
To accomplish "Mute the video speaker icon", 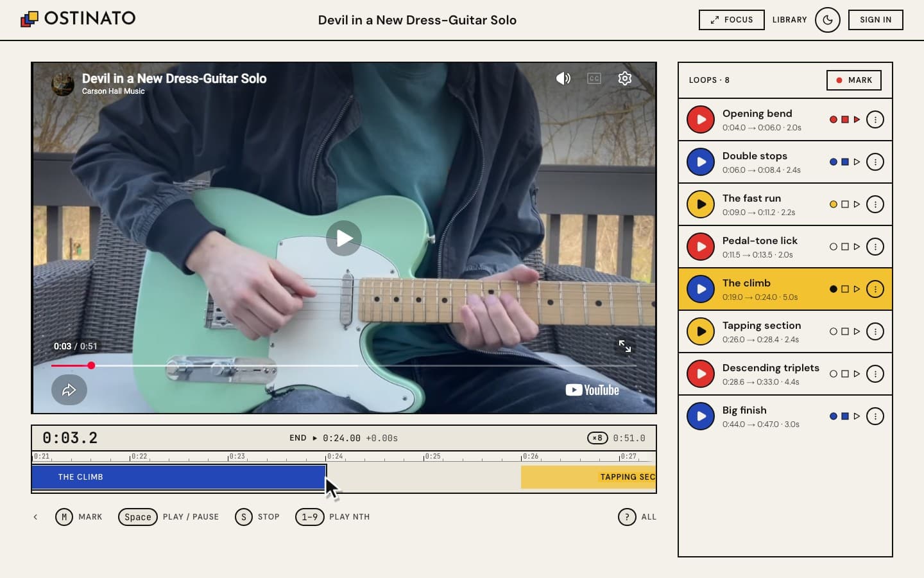I will point(563,78).
